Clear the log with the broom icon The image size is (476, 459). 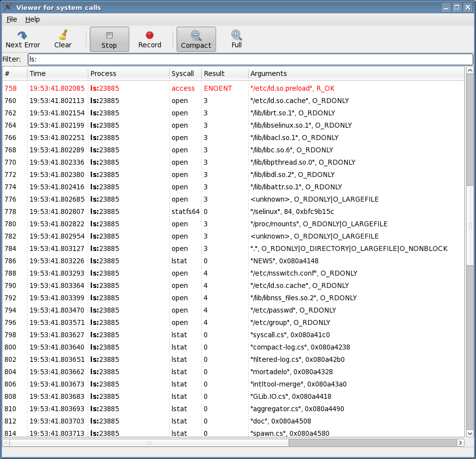[63, 35]
